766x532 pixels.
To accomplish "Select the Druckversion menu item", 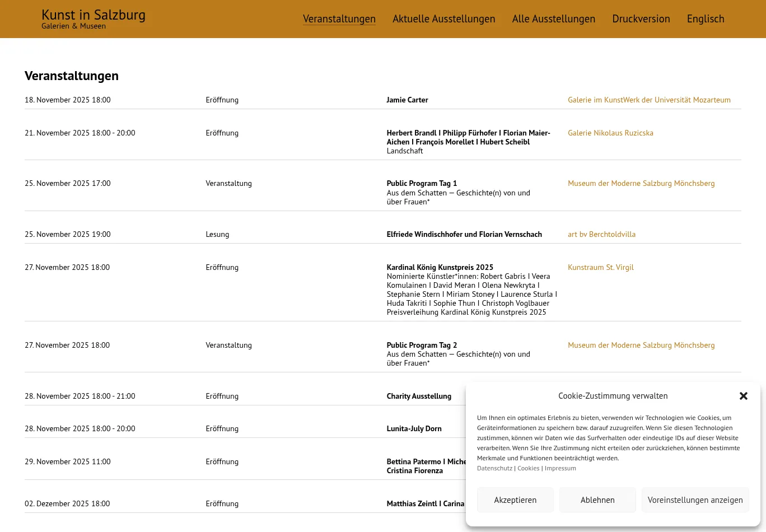I will [x=641, y=19].
